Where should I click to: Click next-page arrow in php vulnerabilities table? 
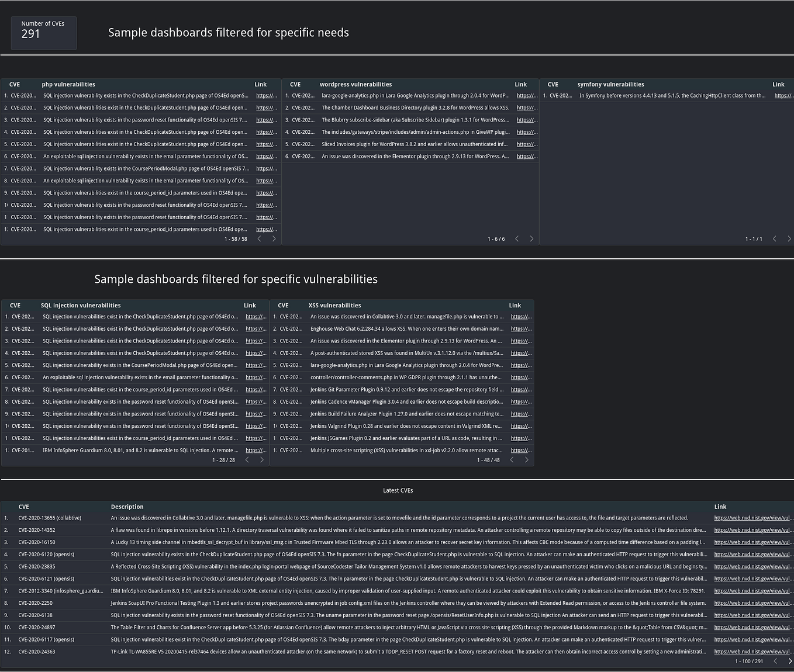[274, 238]
